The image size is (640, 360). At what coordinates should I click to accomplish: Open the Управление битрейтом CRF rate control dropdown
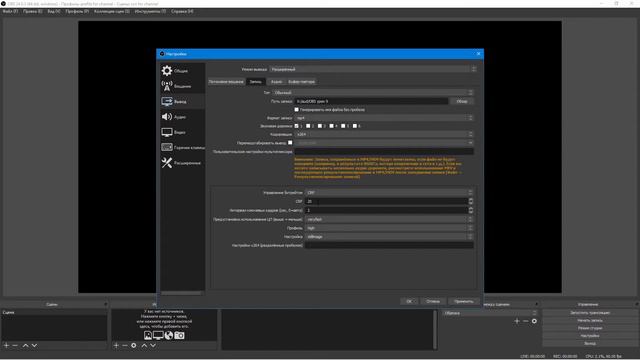click(389, 192)
